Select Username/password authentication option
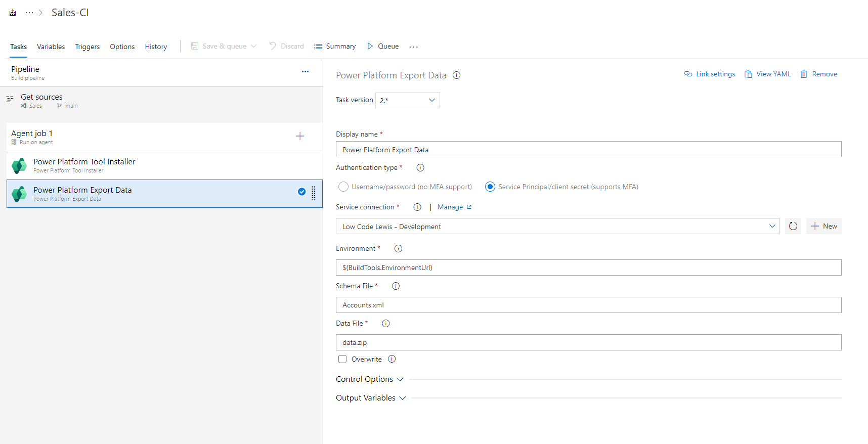The image size is (868, 444). click(343, 187)
